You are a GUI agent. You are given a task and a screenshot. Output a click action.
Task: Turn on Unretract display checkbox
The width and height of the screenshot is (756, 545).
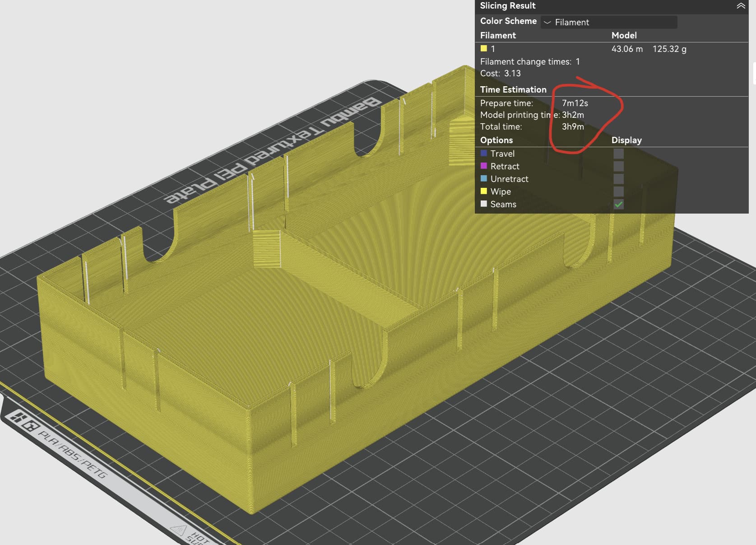(x=618, y=179)
